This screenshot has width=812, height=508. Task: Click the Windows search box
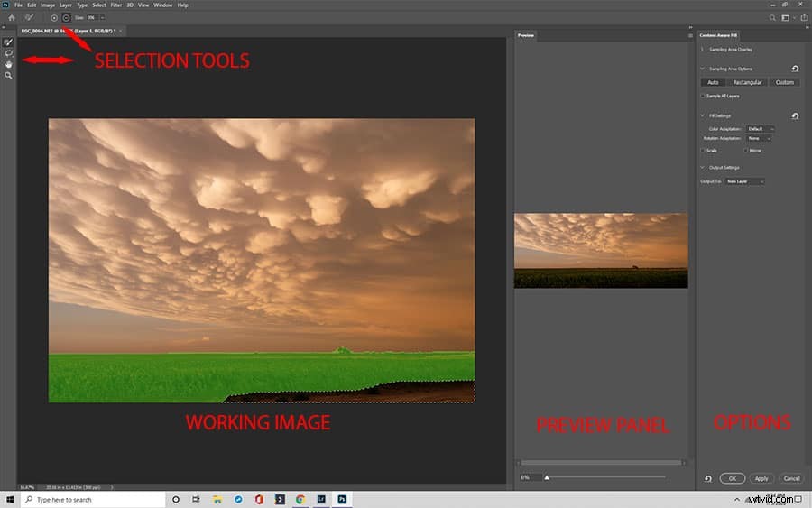(x=93, y=499)
